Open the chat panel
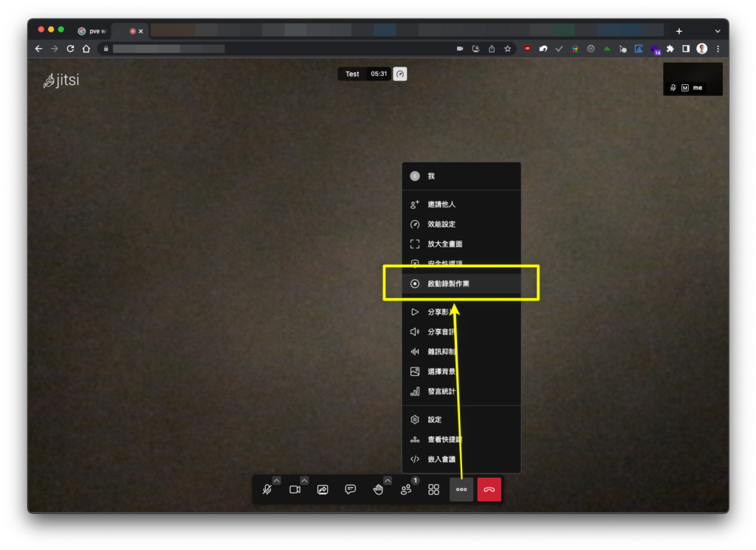756x550 pixels. pos(351,489)
